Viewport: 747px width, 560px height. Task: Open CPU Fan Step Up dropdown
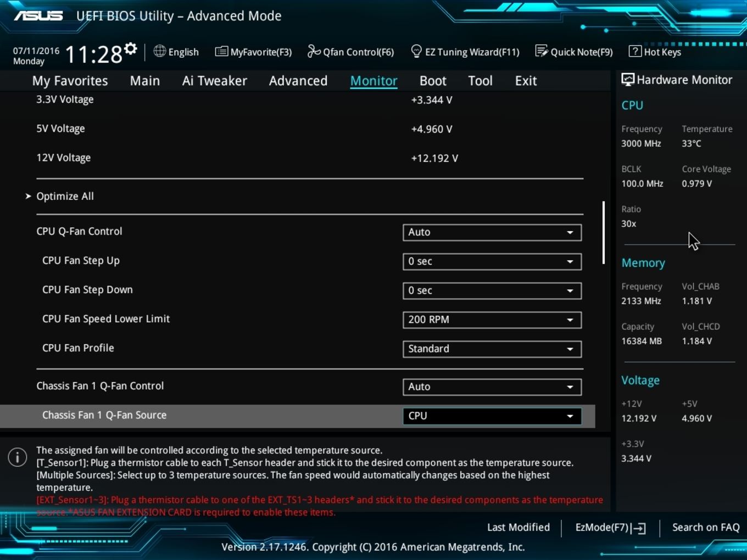click(492, 261)
